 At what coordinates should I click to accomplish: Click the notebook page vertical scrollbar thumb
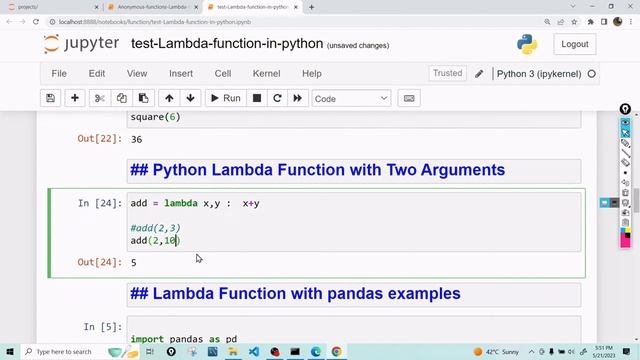click(x=636, y=201)
